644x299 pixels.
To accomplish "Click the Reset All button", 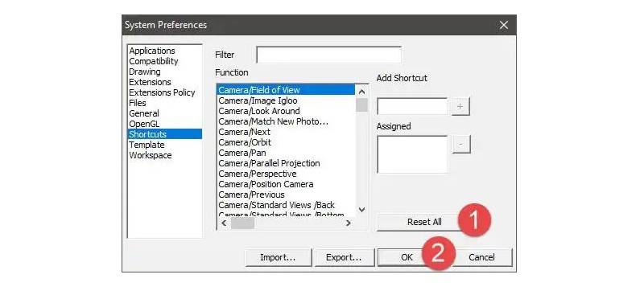I will [x=424, y=222].
